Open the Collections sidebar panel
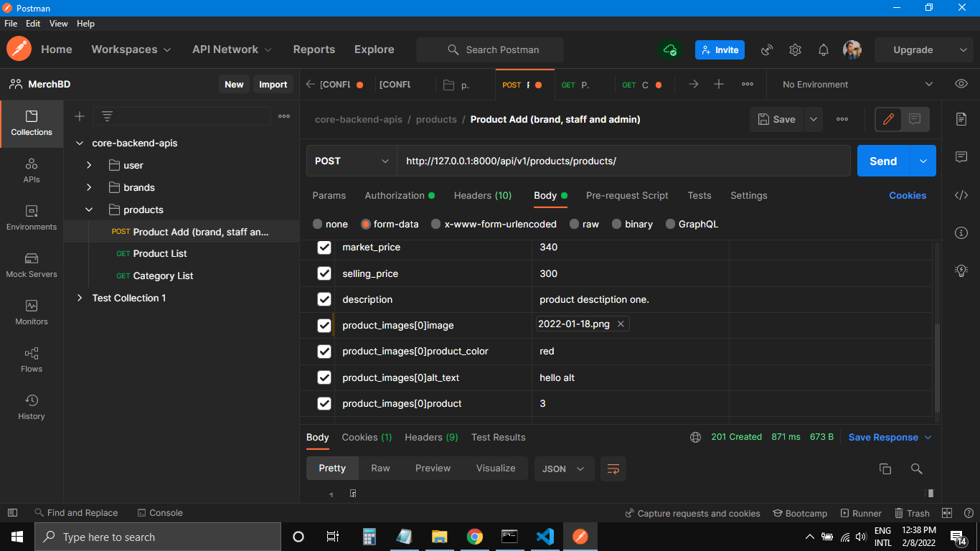Image resolution: width=980 pixels, height=551 pixels. point(32,123)
